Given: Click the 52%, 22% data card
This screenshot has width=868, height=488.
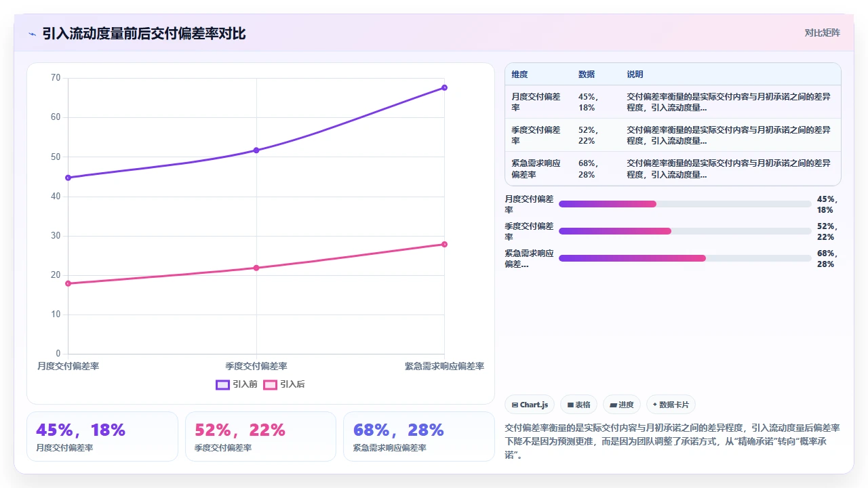Looking at the screenshot, I should (x=260, y=436).
